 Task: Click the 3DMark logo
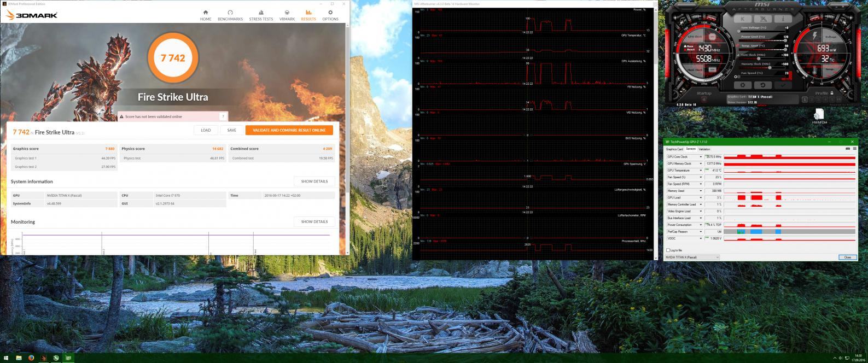tap(32, 15)
